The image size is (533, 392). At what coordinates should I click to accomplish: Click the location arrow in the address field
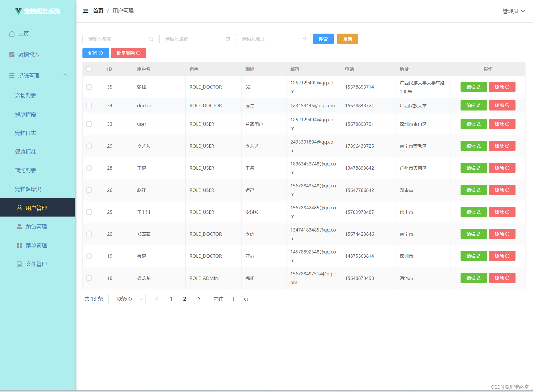304,39
